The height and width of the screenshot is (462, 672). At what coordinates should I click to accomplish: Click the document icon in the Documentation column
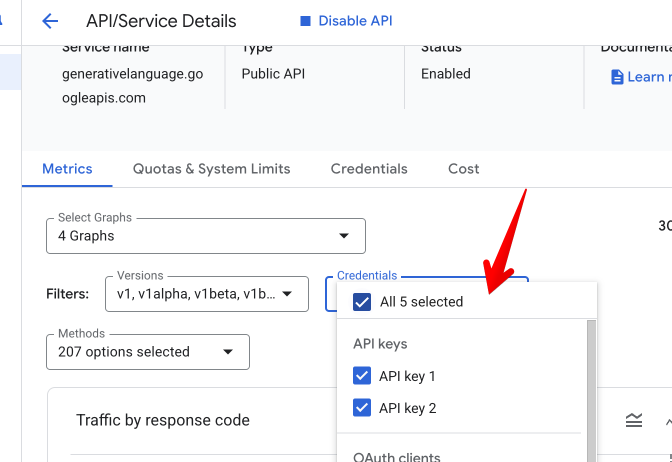click(617, 77)
